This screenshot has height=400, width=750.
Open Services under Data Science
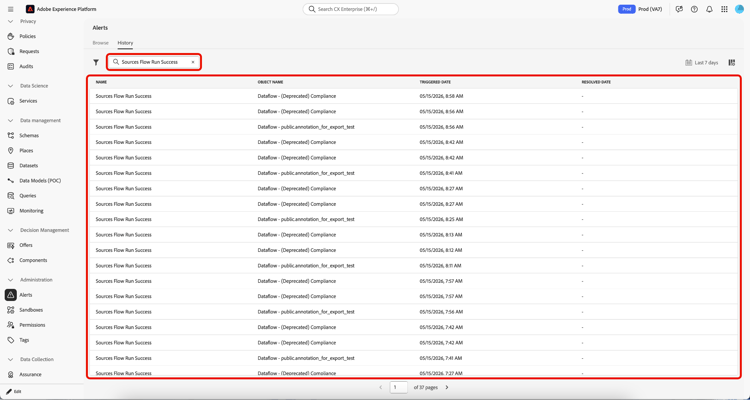click(x=28, y=101)
